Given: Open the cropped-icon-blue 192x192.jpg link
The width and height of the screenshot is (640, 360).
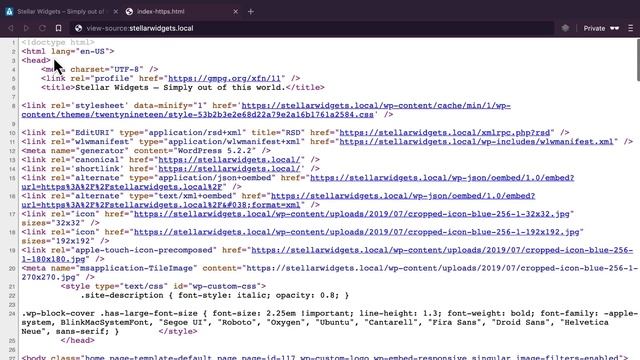Looking at the screenshot, I should [x=356, y=232].
